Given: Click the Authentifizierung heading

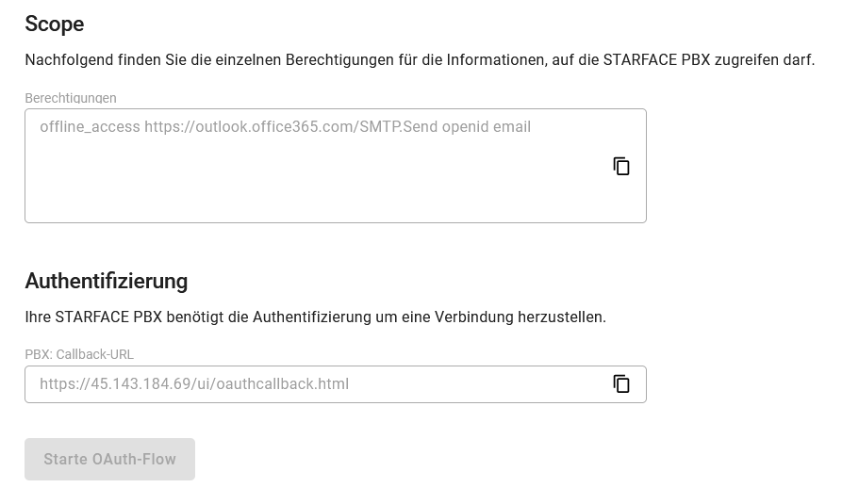Looking at the screenshot, I should pos(107,281).
